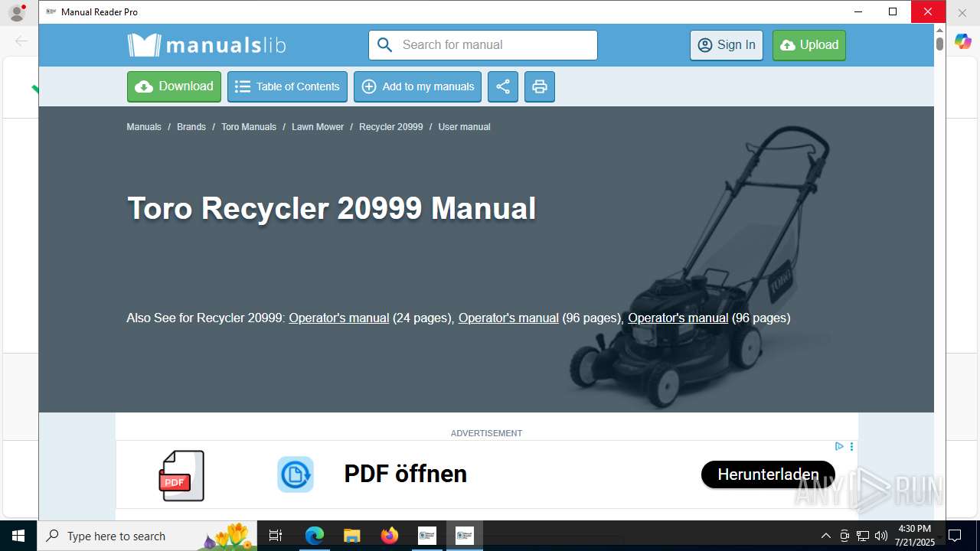
Task: Open the taskbar clock and date
Action: pyautogui.click(x=915, y=536)
